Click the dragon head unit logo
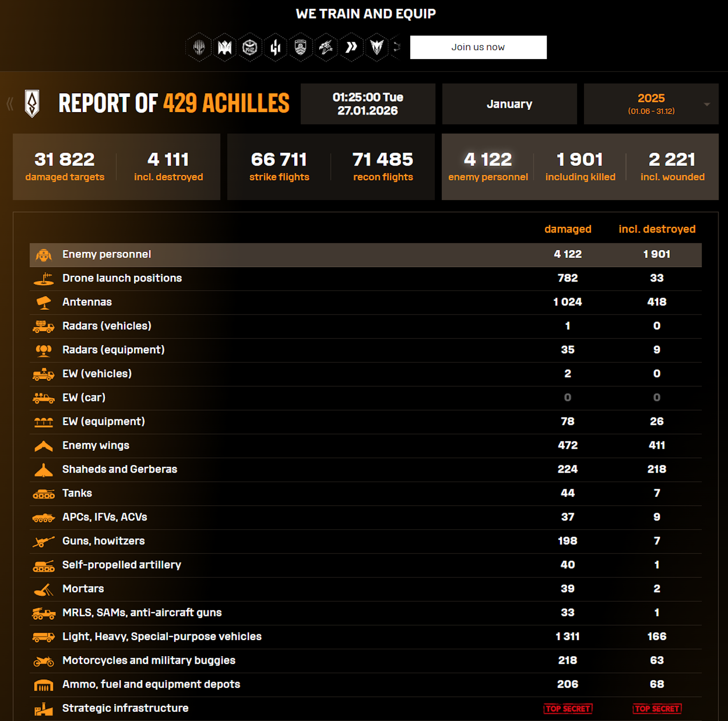The image size is (728, 721). (326, 47)
